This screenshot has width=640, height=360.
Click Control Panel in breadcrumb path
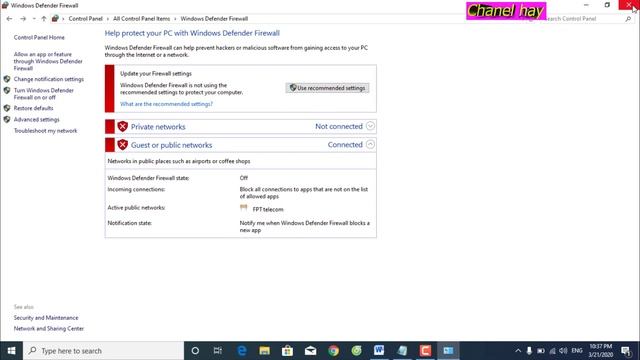click(85, 19)
